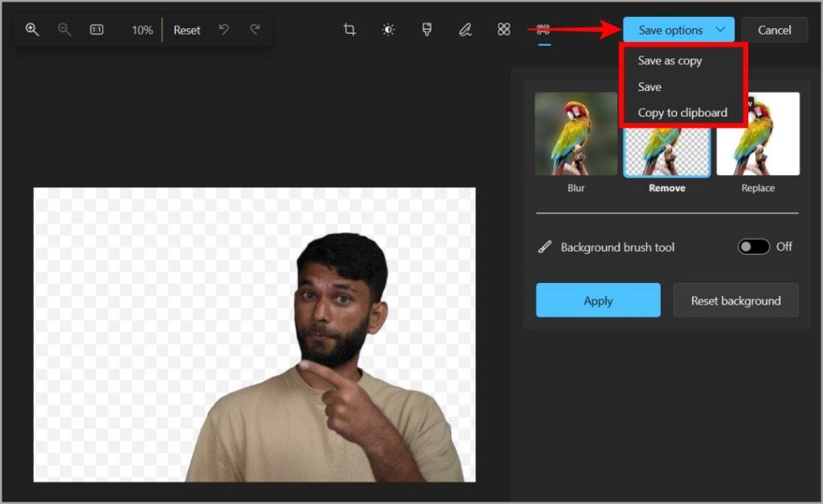Click the Background brush tool label
The image size is (823, 504).
617,248
